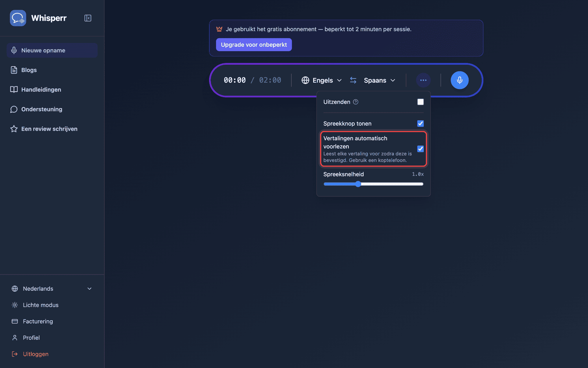Click the Spreeksnelheid slider track right of the handle
This screenshot has width=588, height=368.
tap(392, 184)
